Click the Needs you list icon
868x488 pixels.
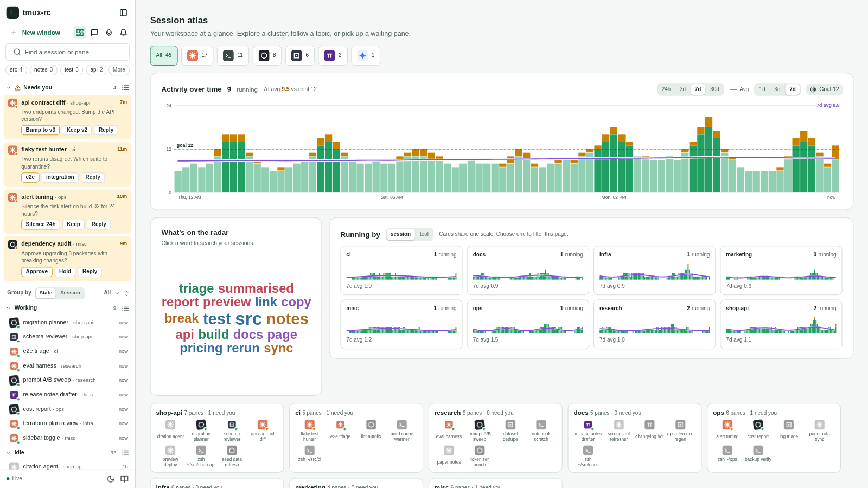click(125, 87)
